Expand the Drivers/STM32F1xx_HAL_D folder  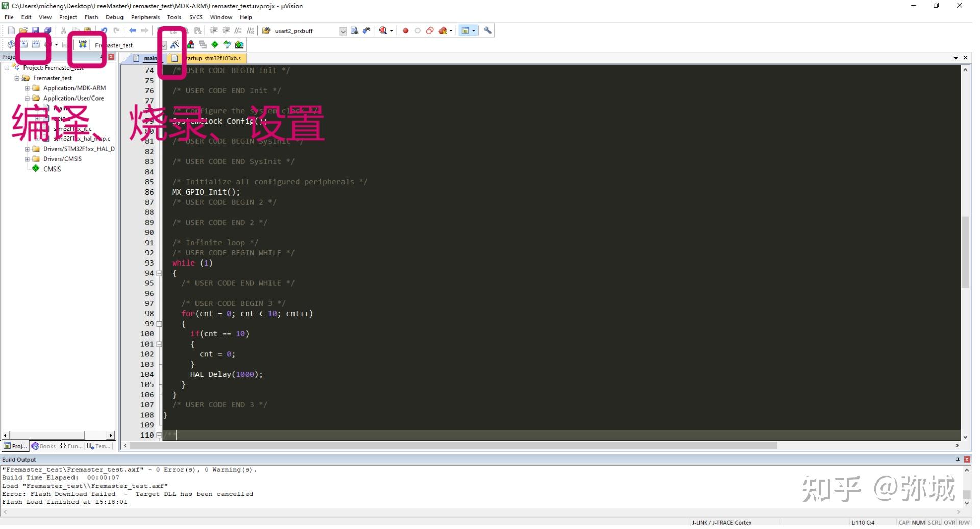pos(27,149)
